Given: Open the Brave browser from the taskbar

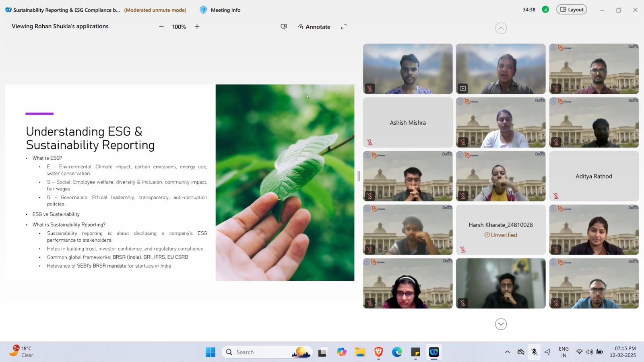Looking at the screenshot, I should 378,352.
